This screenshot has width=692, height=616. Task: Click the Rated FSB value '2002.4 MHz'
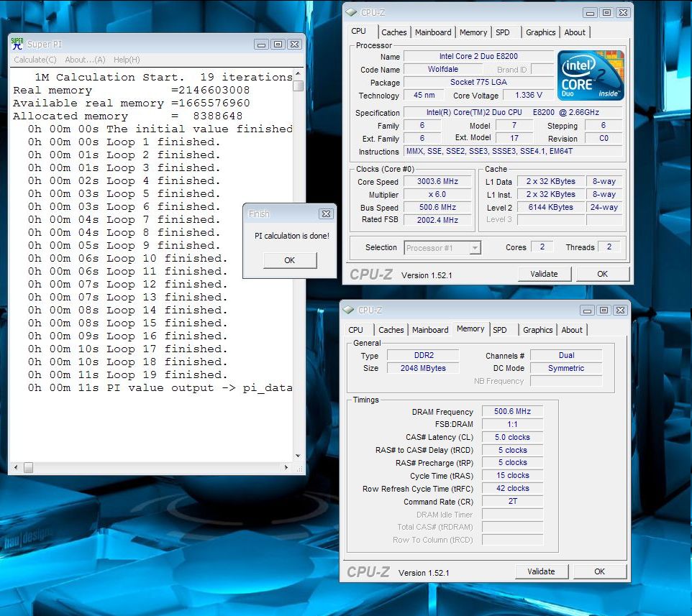coord(437,220)
